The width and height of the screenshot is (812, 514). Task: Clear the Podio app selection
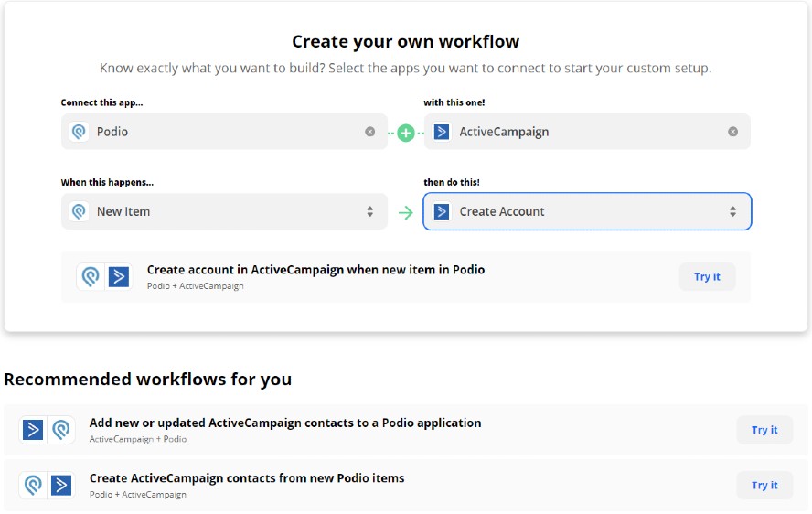(369, 132)
